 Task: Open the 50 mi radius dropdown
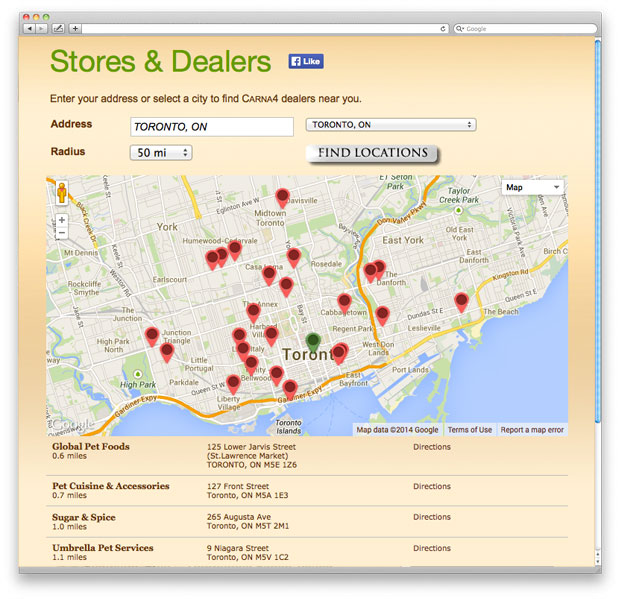pyautogui.click(x=161, y=153)
